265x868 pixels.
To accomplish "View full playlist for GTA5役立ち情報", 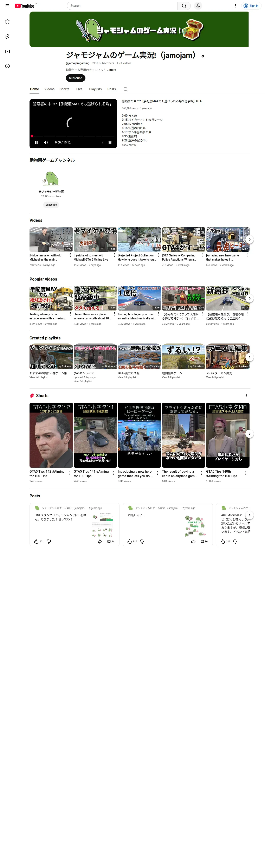I will click(127, 377).
